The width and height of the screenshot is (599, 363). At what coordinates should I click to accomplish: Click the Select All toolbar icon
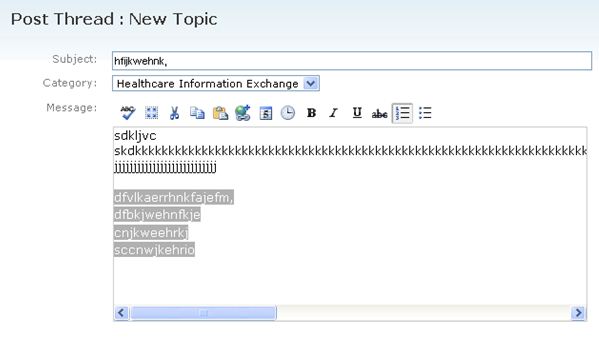(152, 113)
